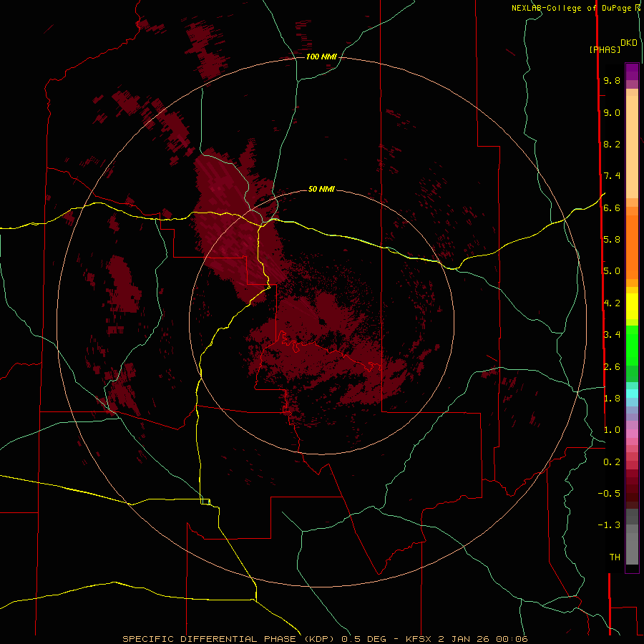Click the 7.4 scale value
Image resolution: width=644 pixels, height=644 pixels.
point(612,176)
